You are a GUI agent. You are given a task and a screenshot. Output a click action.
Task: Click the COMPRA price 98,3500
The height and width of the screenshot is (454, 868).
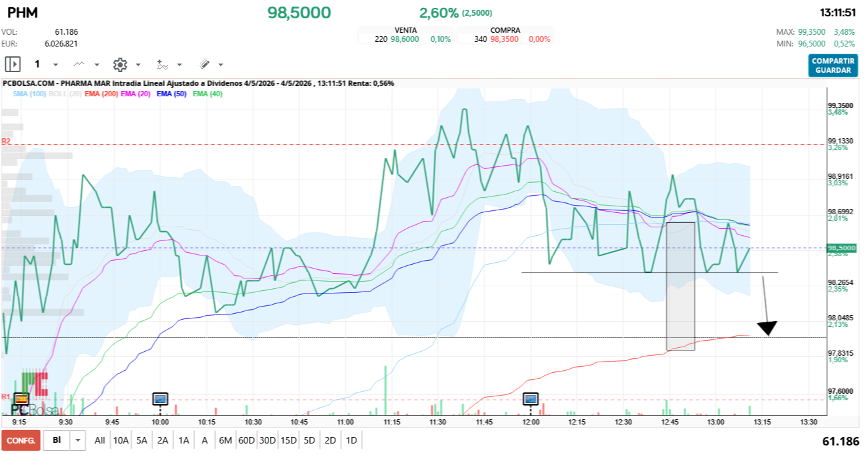[504, 39]
